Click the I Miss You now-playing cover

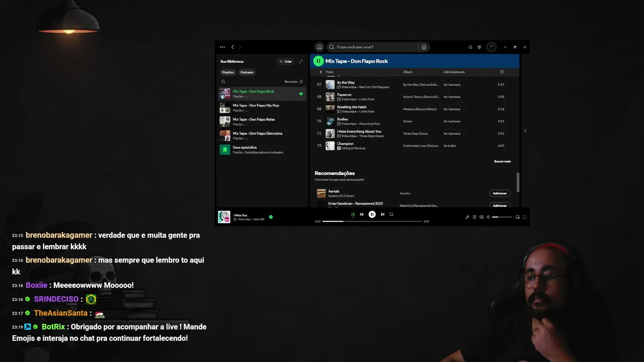coord(224,217)
